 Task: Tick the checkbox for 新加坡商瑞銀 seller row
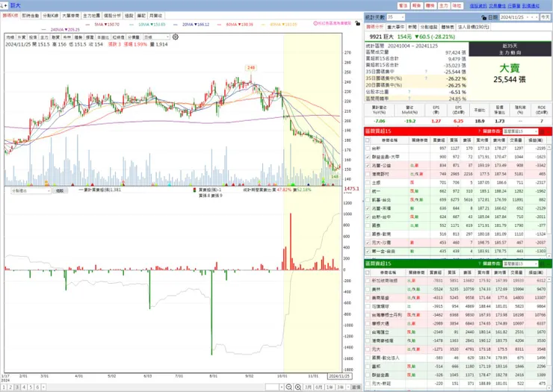click(x=368, y=281)
